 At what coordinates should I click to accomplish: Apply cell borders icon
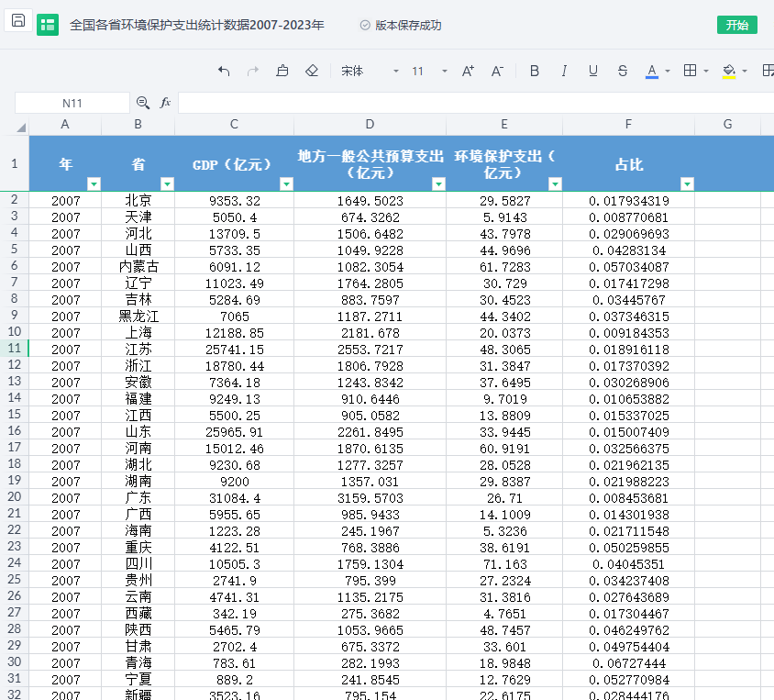click(x=690, y=71)
